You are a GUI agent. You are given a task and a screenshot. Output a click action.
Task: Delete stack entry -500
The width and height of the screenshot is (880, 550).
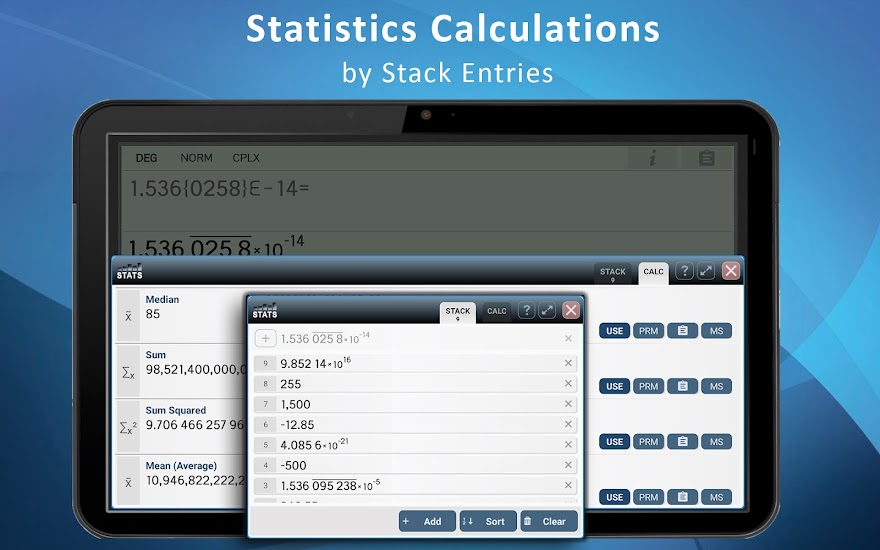(x=568, y=465)
